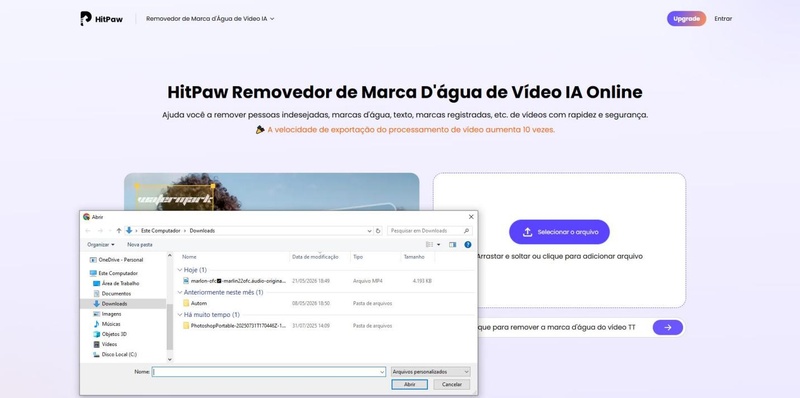Screen dimensions: 800x398
Task: Collapse the Há muito tempo (1) group
Action: tap(180, 315)
